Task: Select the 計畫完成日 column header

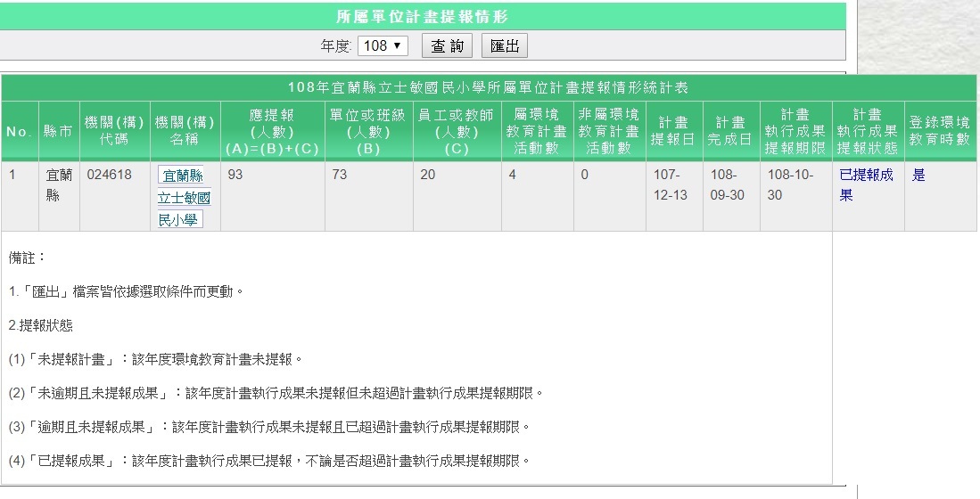Action: click(731, 131)
